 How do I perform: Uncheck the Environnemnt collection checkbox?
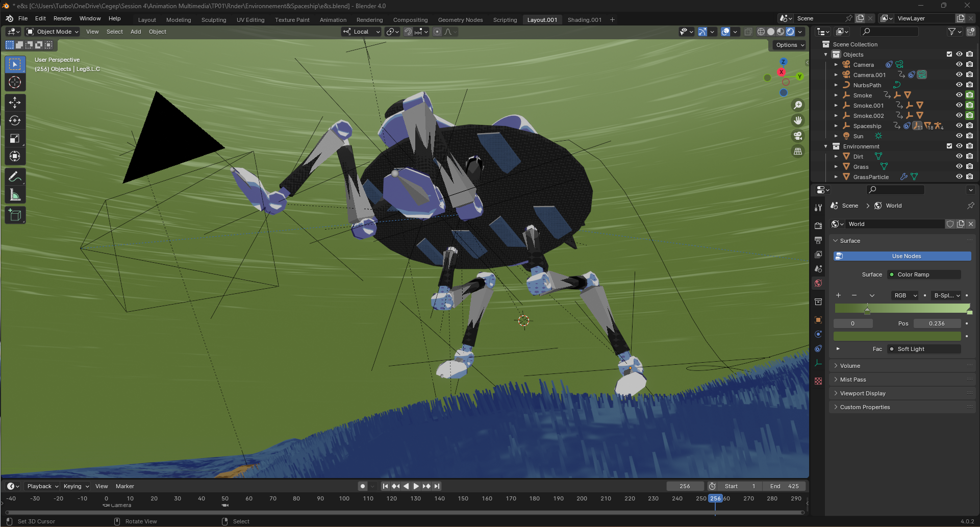949,146
